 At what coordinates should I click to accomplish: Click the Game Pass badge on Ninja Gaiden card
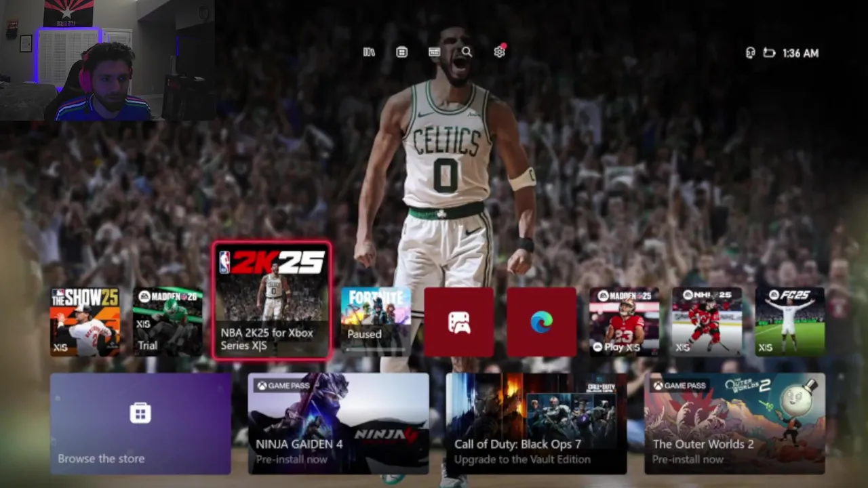(283, 386)
